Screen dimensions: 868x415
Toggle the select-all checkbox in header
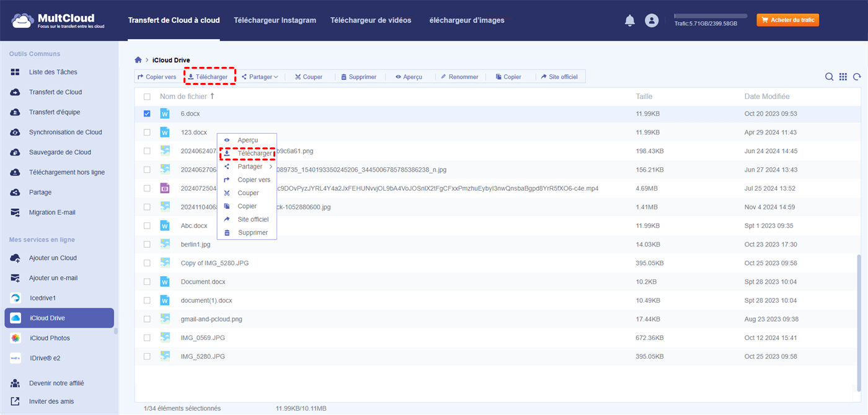coord(147,97)
